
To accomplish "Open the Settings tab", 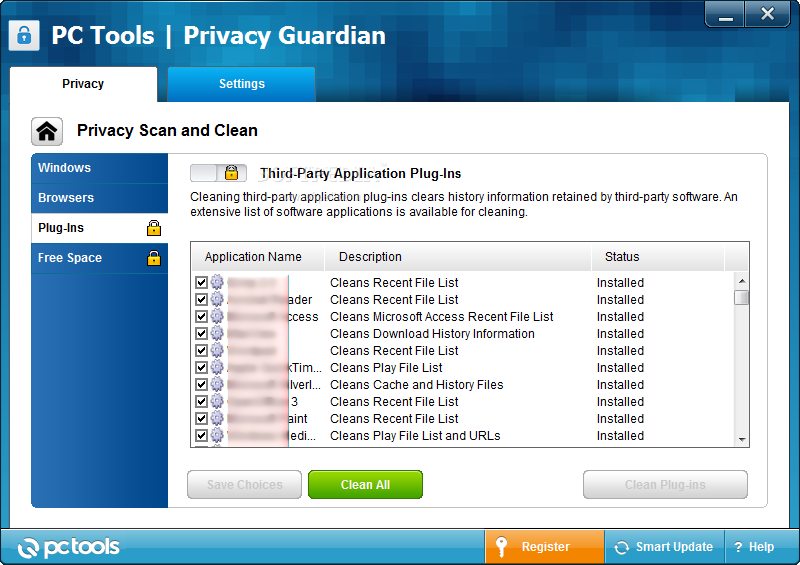I will point(241,84).
